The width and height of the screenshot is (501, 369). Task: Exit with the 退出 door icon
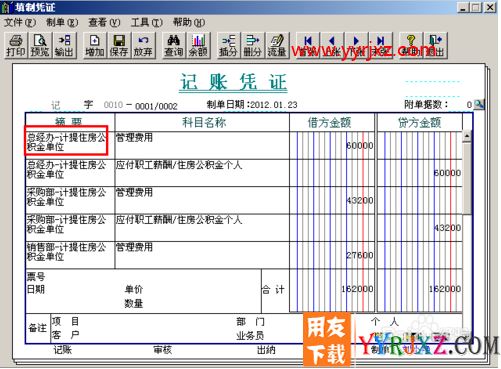click(435, 45)
